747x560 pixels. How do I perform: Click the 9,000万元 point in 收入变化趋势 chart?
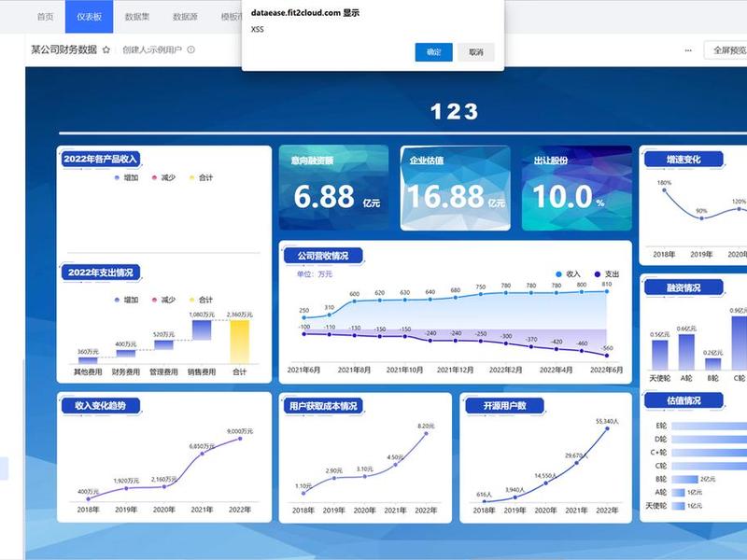point(240,438)
